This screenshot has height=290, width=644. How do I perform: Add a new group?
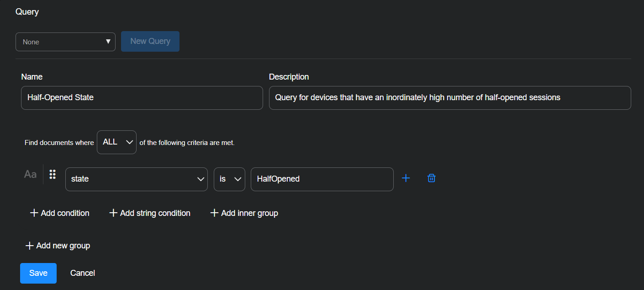[x=58, y=246]
